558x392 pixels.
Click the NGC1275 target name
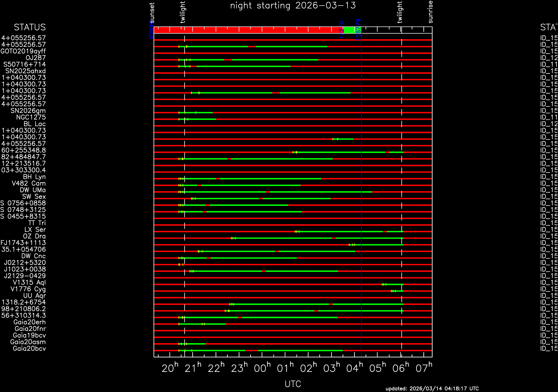[31, 117]
